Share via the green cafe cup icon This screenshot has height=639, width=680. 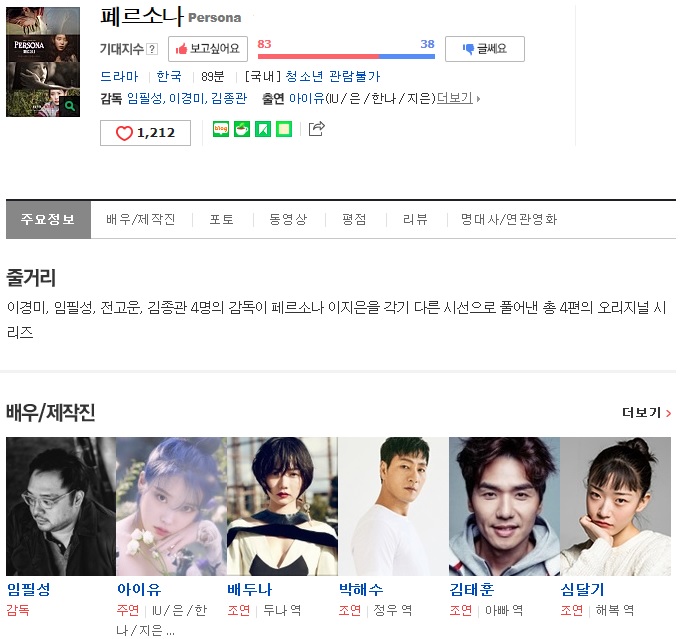coord(242,129)
